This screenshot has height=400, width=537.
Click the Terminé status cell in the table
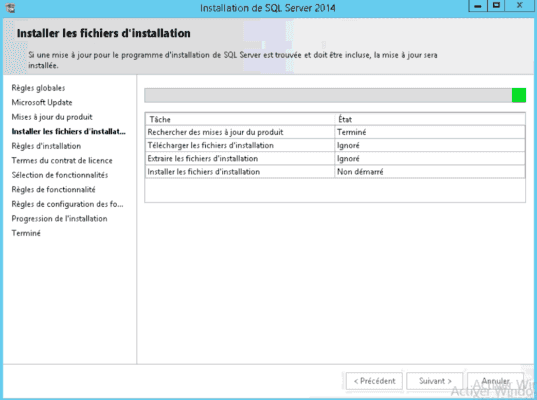(429, 132)
